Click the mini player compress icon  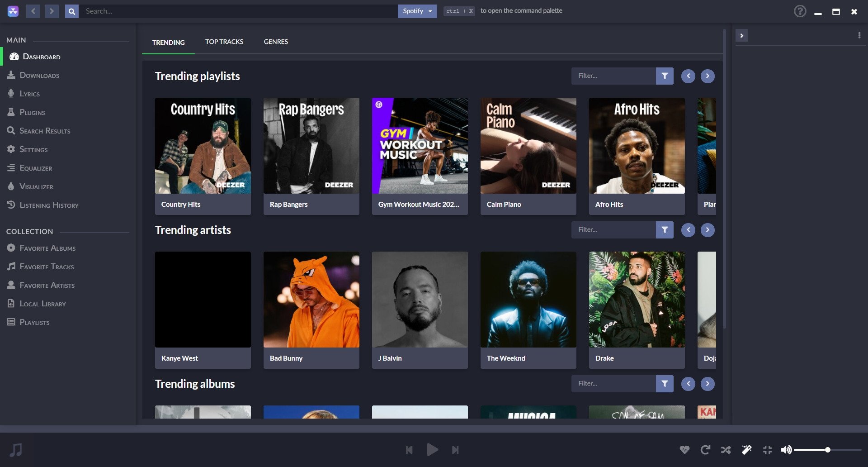click(767, 450)
